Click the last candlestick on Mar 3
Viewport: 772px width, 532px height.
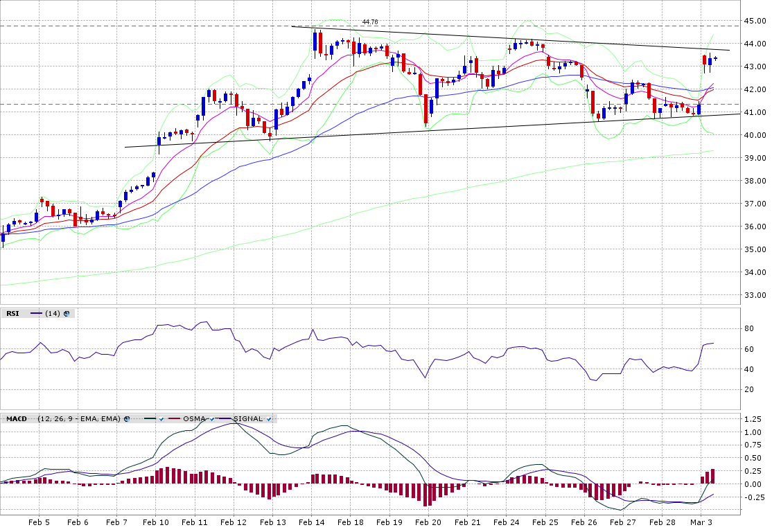[x=715, y=58]
